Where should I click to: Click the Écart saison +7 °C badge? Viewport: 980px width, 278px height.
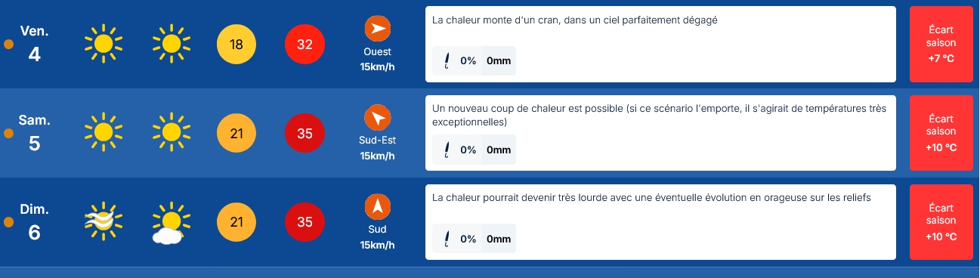[x=941, y=44]
